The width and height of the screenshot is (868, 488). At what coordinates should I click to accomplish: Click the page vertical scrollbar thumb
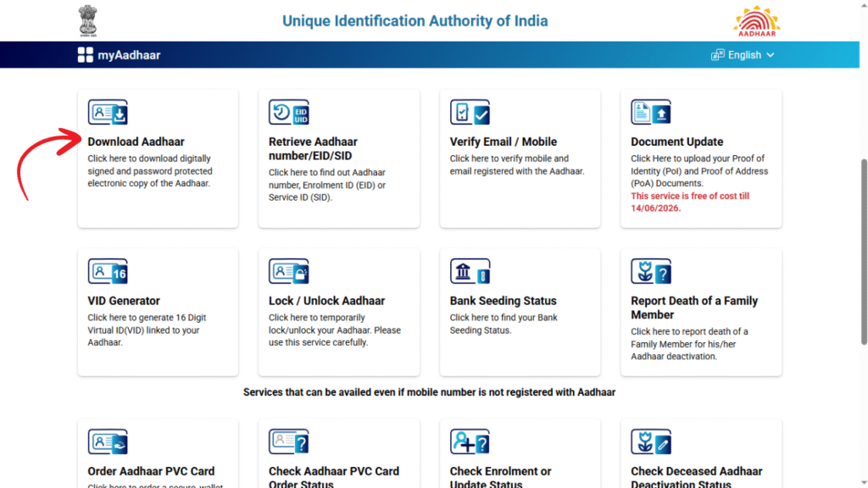864,252
